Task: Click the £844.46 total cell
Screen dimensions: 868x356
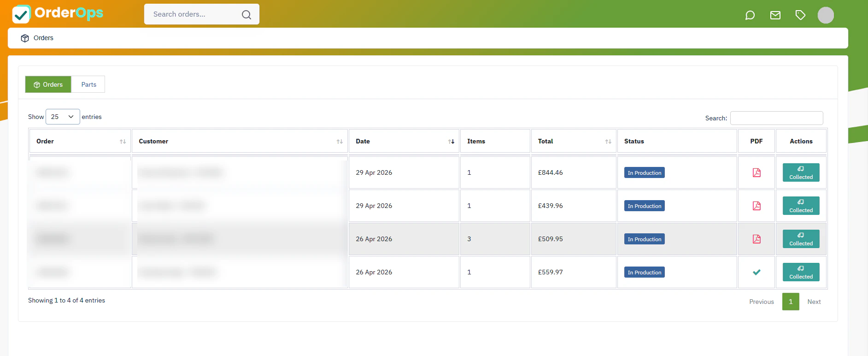Action: point(574,172)
